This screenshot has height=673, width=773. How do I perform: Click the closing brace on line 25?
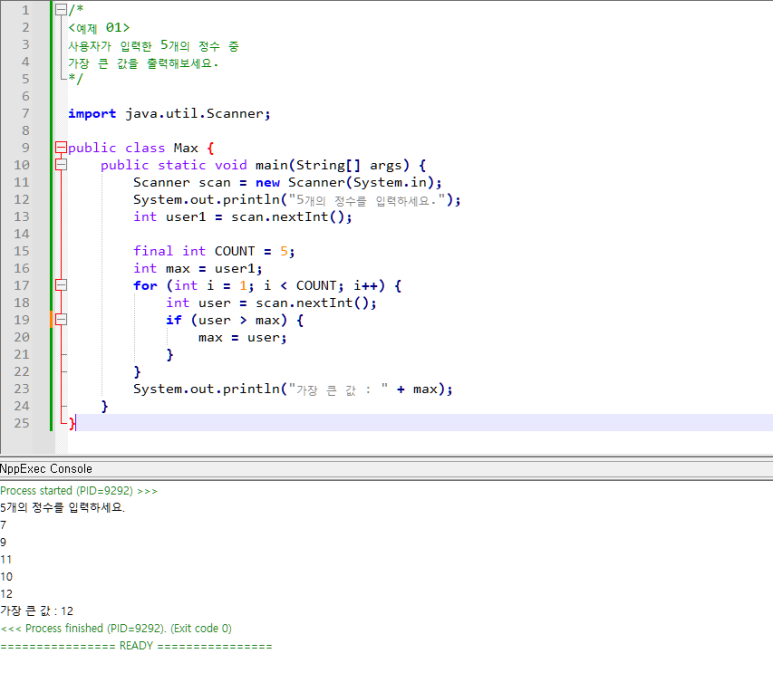click(72, 423)
